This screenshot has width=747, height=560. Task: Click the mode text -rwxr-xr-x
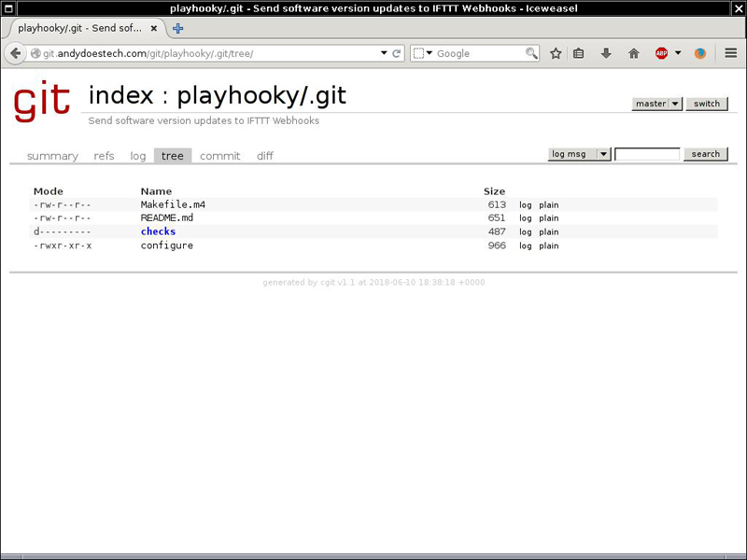(x=63, y=245)
